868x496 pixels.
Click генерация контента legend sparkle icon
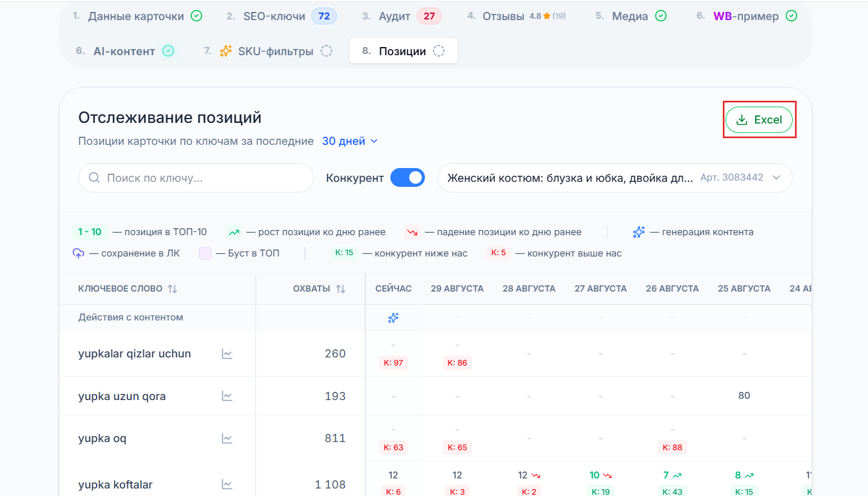tap(639, 232)
